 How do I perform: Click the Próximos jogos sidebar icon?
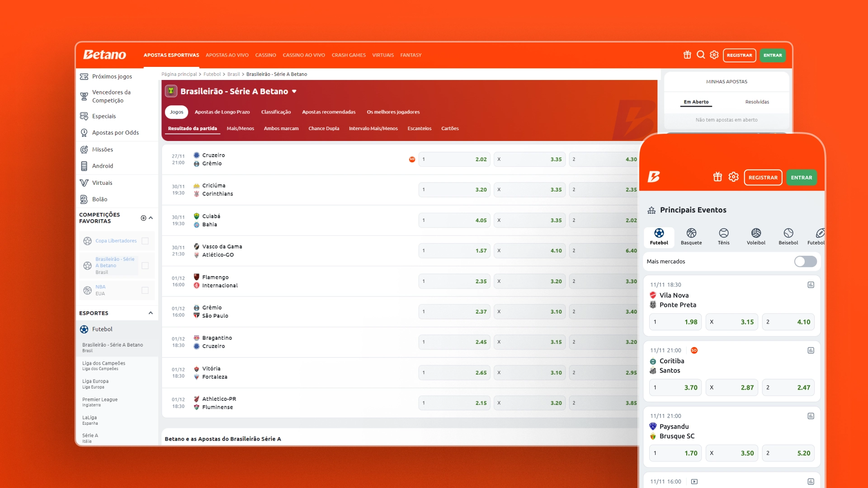84,76
